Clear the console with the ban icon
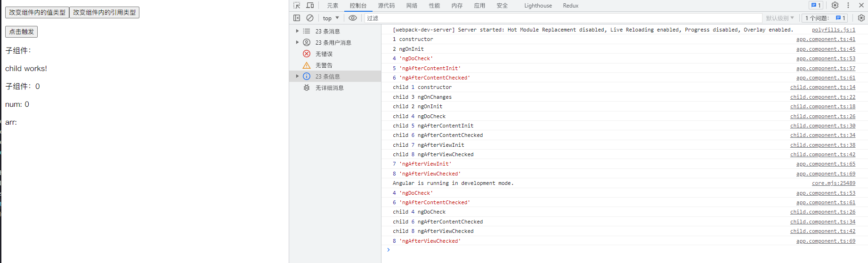The height and width of the screenshot is (263, 868). 310,18
